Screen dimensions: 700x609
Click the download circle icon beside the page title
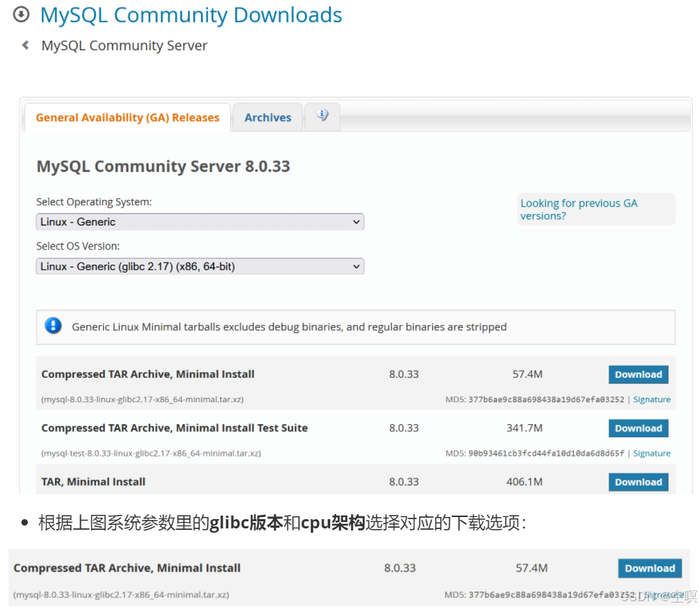coord(21,15)
